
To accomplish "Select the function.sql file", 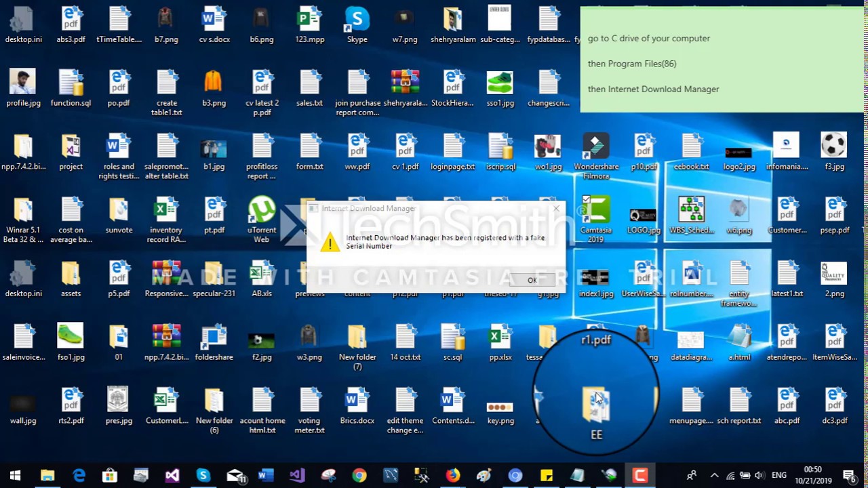I will click(71, 89).
